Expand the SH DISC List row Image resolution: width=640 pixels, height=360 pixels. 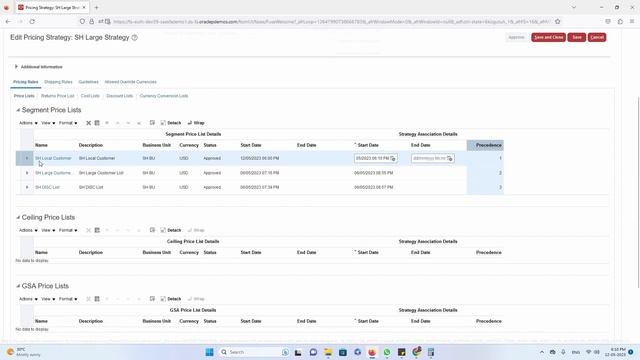click(27, 187)
